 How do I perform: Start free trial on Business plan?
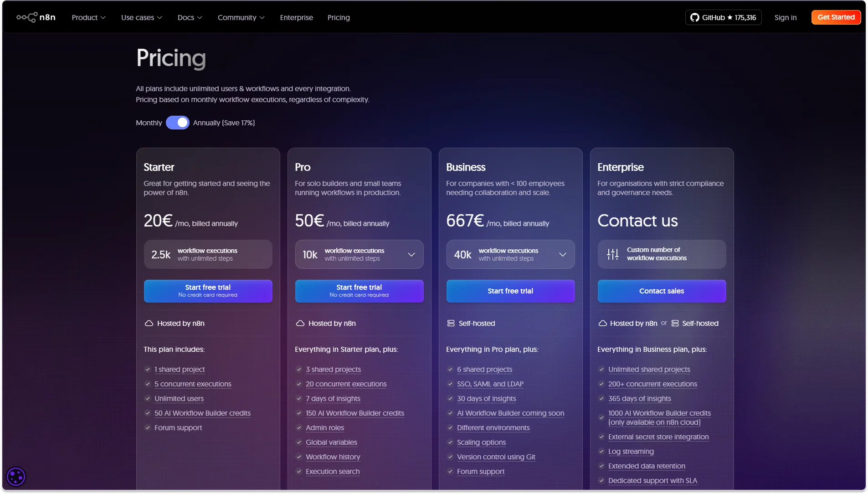point(510,291)
